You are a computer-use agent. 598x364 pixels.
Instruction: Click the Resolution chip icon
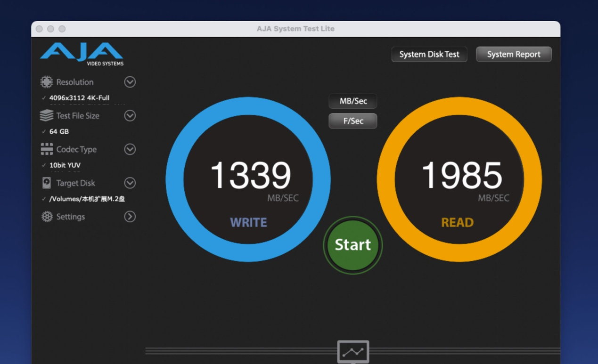click(x=46, y=82)
